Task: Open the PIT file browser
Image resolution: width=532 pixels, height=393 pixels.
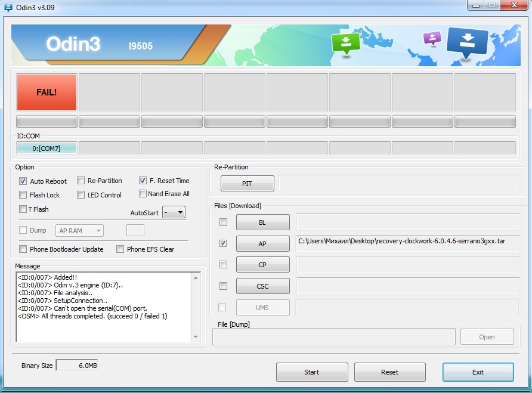Action: 247,184
